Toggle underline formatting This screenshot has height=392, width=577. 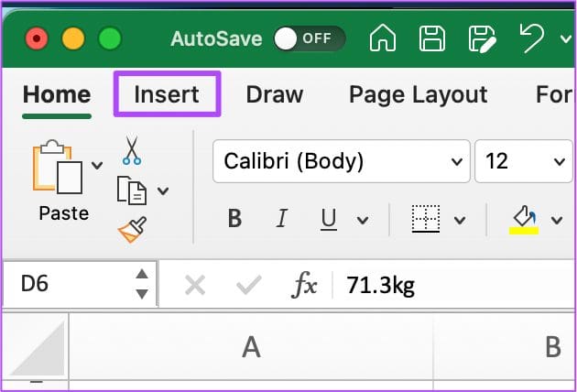(329, 220)
